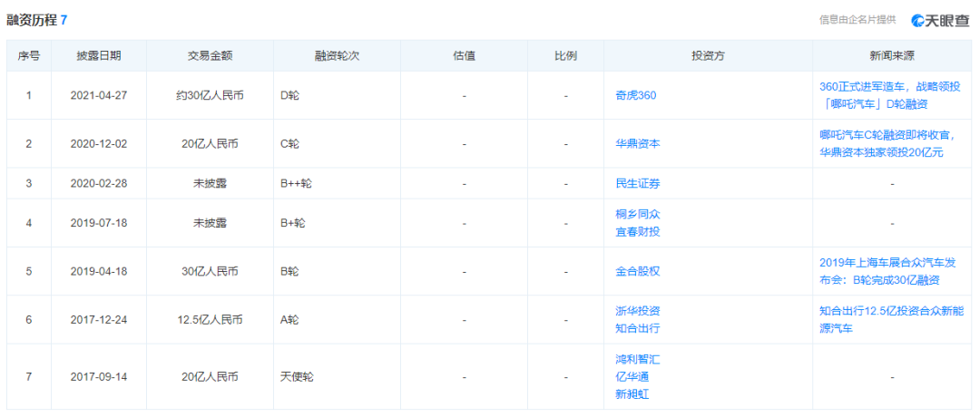Select date cell 2020-12-02

(99, 144)
